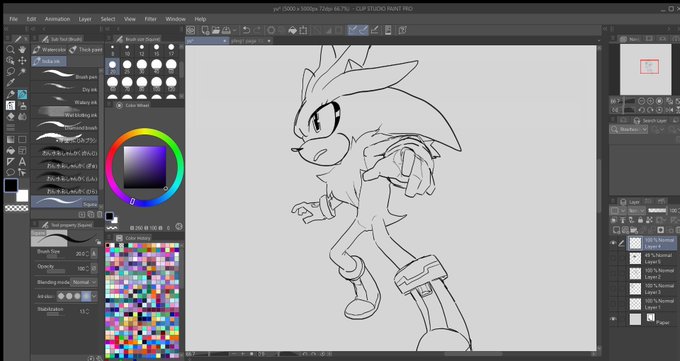The height and width of the screenshot is (361, 680).
Task: Click the Scale/rotate transform icon
Action: [304, 30]
